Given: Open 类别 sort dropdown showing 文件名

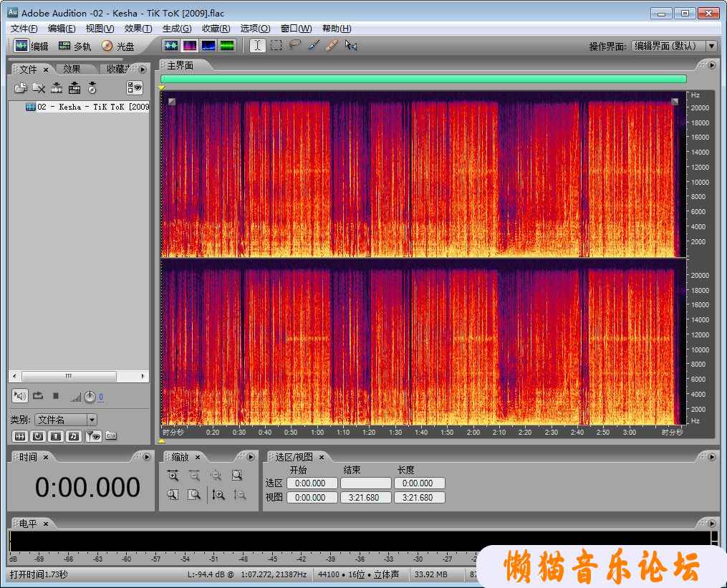Looking at the screenshot, I should (x=66, y=420).
